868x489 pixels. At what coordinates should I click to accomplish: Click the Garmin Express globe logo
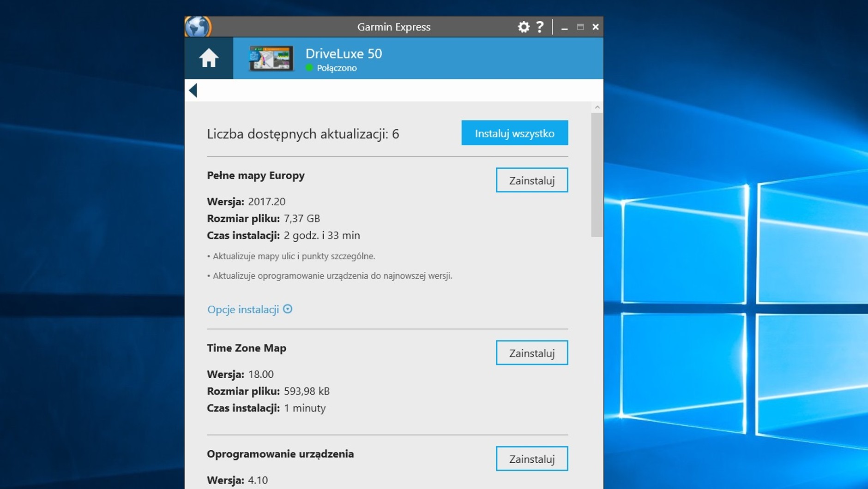(x=198, y=27)
